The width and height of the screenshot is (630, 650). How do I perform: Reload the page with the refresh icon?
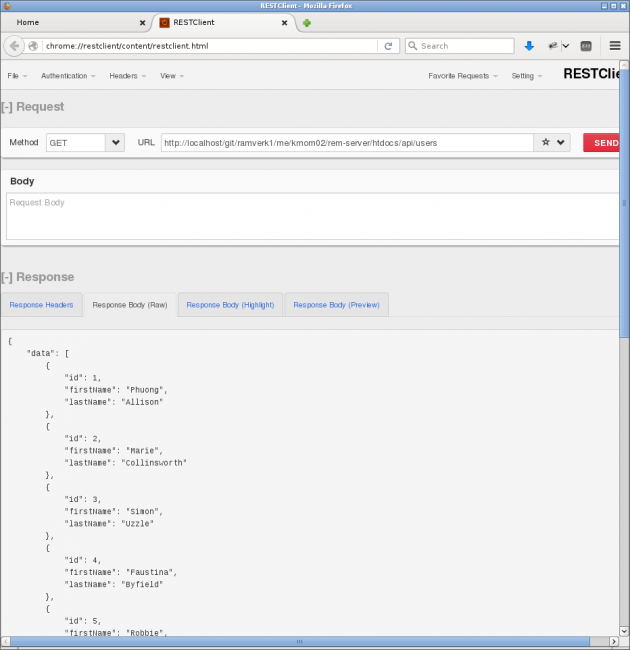pyautogui.click(x=388, y=46)
